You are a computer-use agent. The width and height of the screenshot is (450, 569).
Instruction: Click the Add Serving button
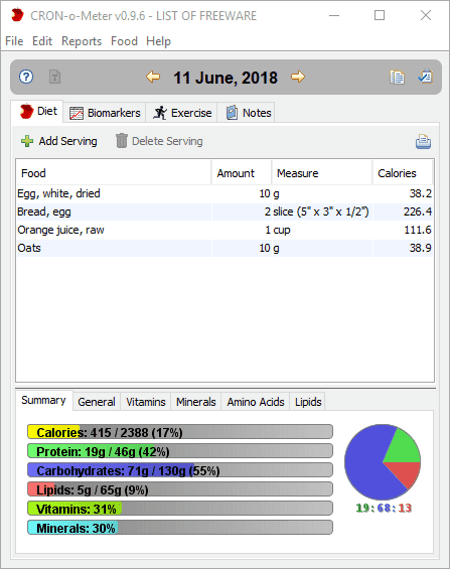click(59, 141)
